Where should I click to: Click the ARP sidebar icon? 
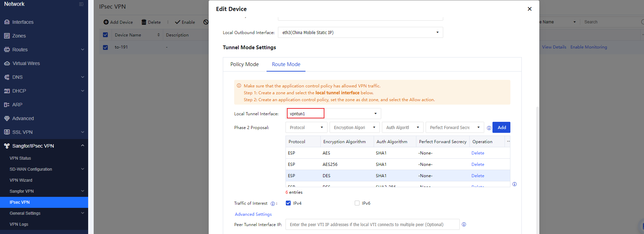coord(7,105)
